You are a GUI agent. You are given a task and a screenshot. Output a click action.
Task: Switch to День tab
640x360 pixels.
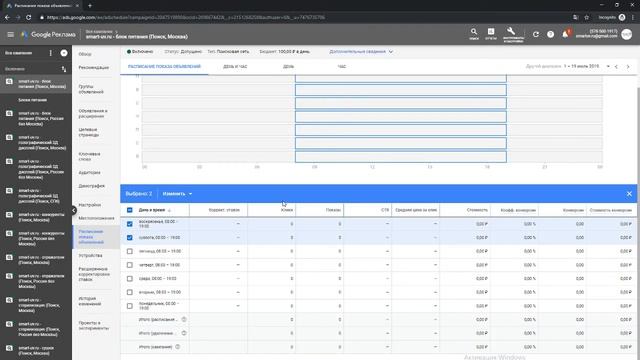pyautogui.click(x=288, y=67)
